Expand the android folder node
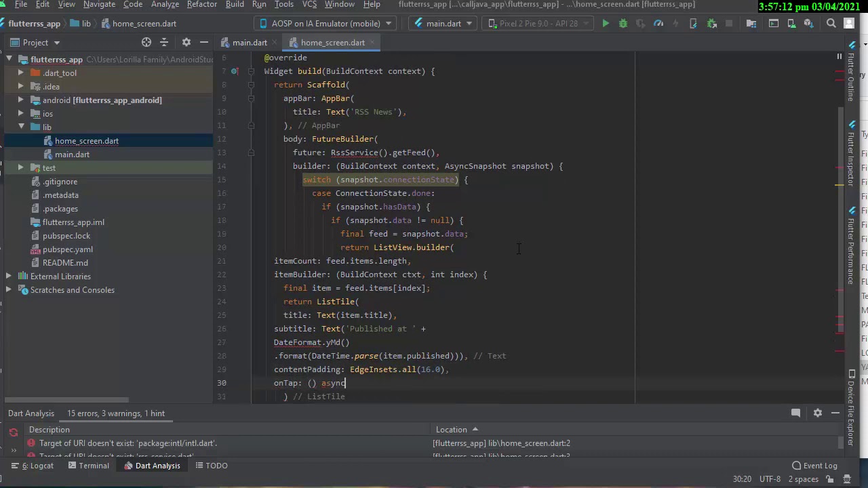868x488 pixels. pos(21,100)
